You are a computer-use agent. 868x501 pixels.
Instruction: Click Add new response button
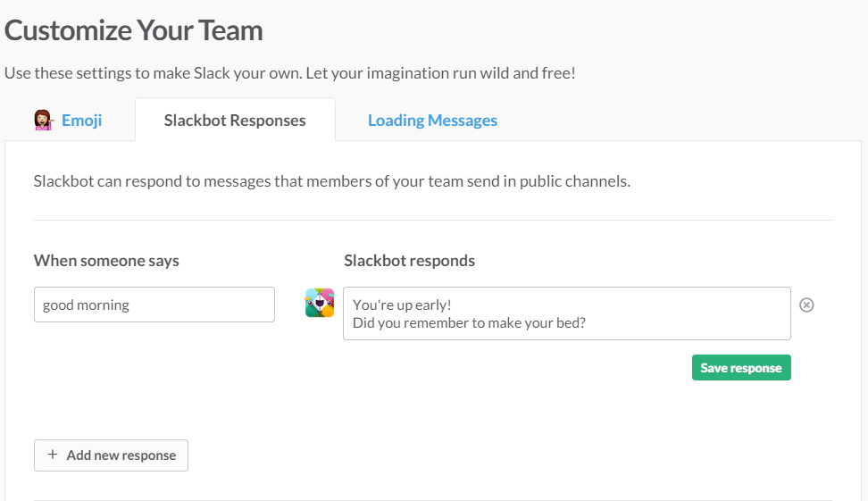(x=111, y=455)
